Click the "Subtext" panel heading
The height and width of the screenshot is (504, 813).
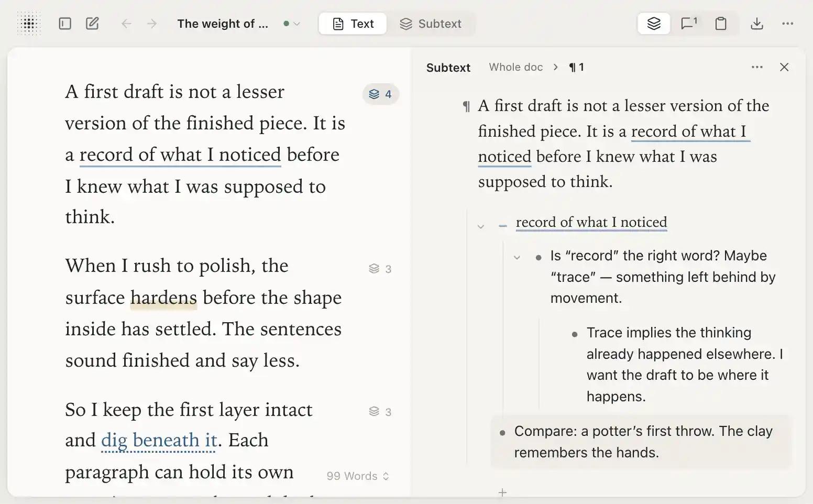pos(448,68)
